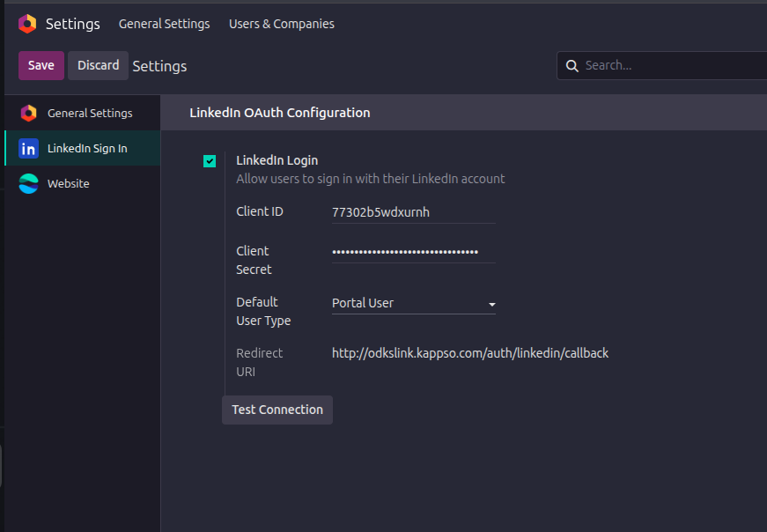
Task: Click the General Settings hexagon icon in sidebar
Action: [x=29, y=113]
